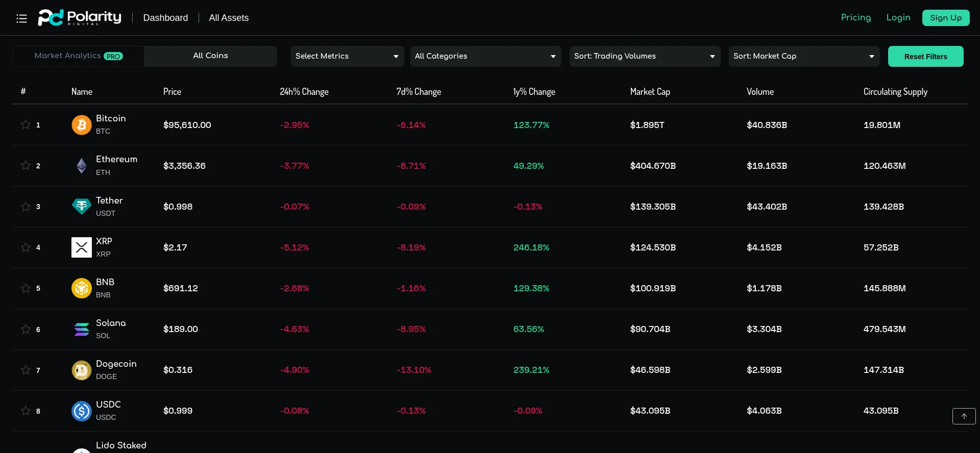Open the Sort: Market Cap dropdown
The image size is (980, 453).
[x=804, y=56]
